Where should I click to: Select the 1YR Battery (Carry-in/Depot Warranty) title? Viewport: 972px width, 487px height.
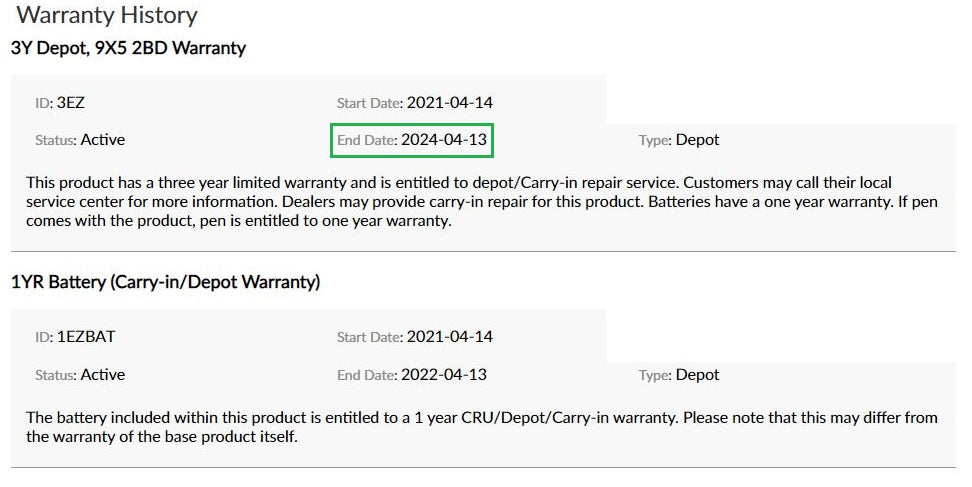click(x=165, y=282)
